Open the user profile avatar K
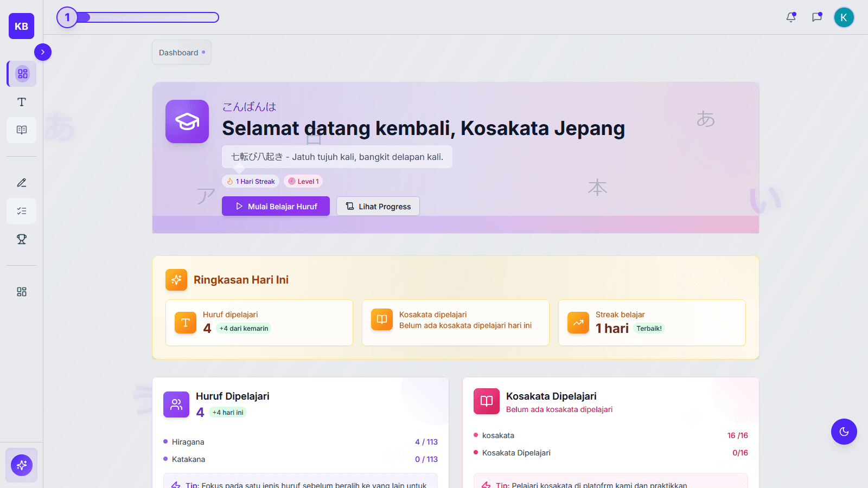The image size is (868, 488). pos(844,17)
